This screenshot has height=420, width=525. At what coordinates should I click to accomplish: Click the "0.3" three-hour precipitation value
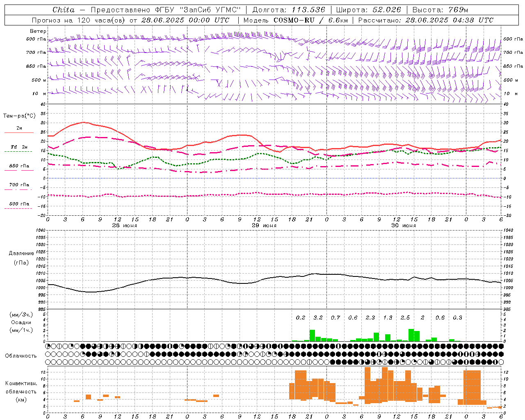tap(457, 318)
